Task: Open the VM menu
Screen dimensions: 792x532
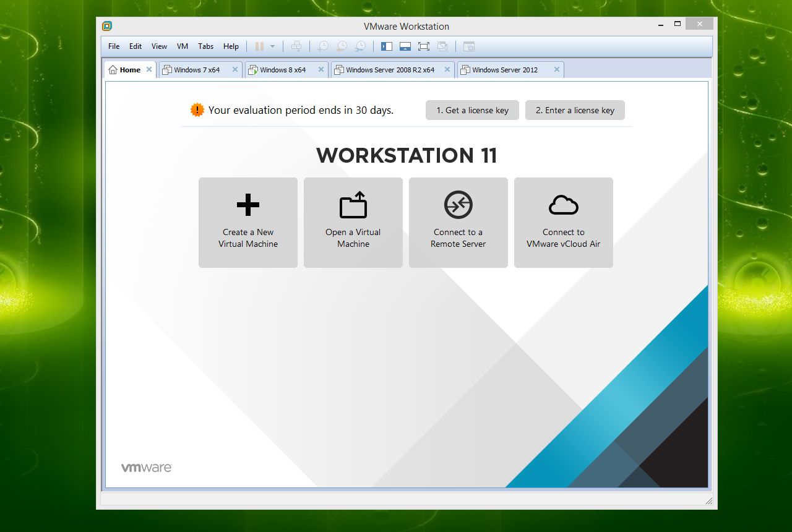Action: click(183, 46)
